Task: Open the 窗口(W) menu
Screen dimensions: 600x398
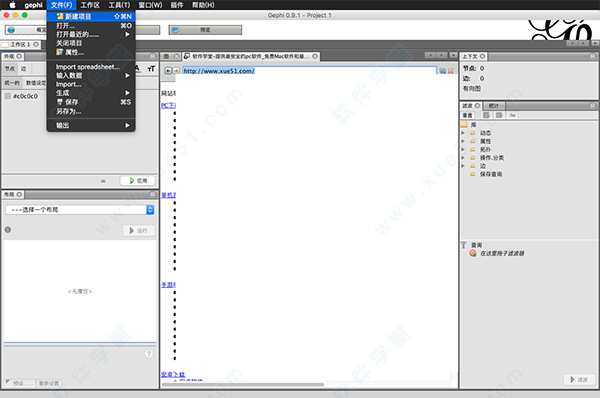Action: point(150,5)
